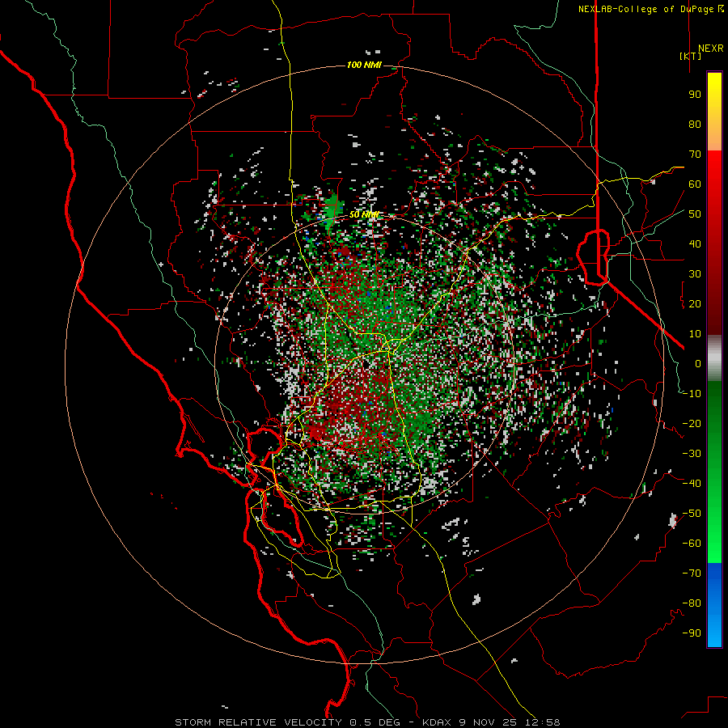
Task: Click the 9 NOV 25 date text
Action: pyautogui.click(x=488, y=722)
